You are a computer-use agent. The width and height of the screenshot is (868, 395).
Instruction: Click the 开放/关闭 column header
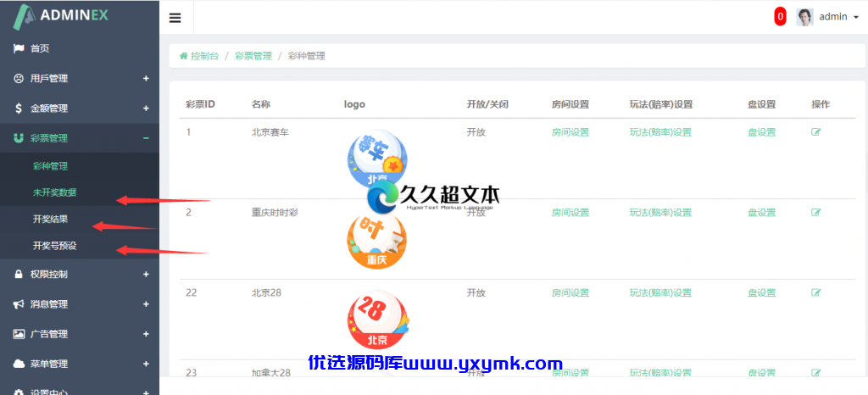point(487,104)
